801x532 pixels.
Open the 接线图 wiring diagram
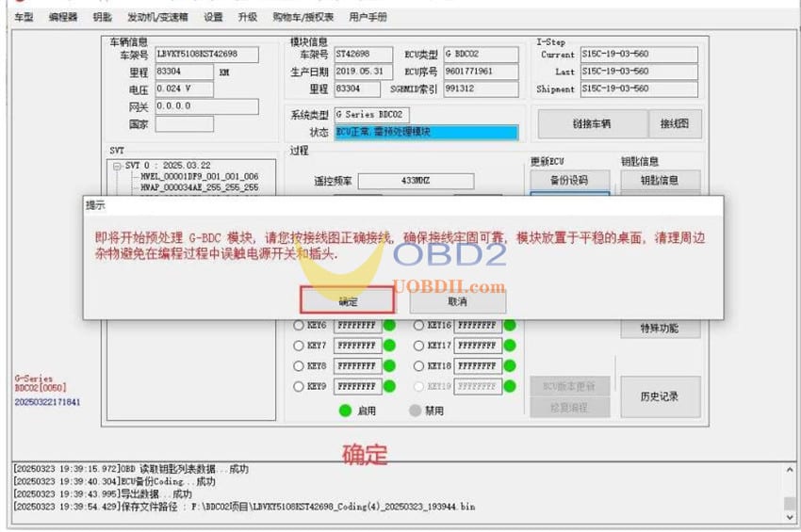click(x=675, y=123)
